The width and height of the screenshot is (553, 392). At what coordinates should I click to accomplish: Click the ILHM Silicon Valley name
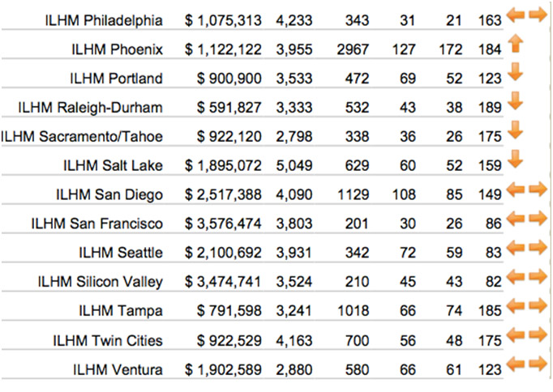point(101,282)
